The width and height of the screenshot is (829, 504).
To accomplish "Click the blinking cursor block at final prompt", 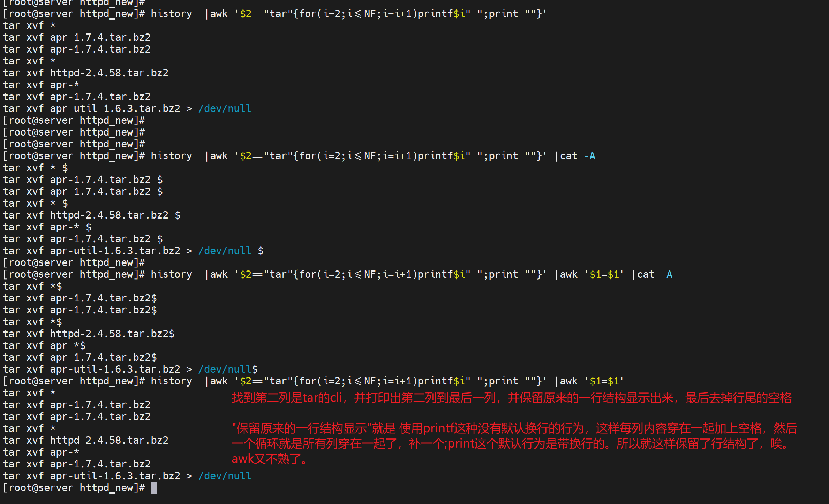I will tap(153, 488).
